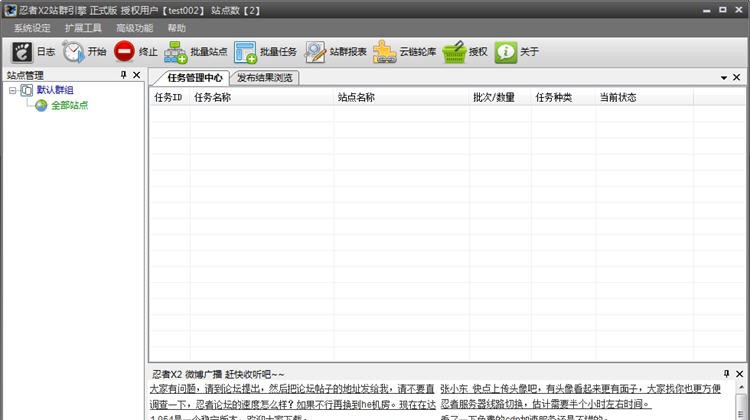Viewport: 750px width, 420px height.
Task: Pin the 站点管理 panel
Action: click(x=123, y=75)
